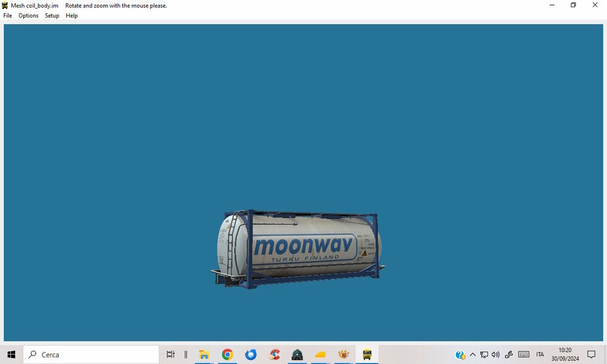Open the Windows Start menu
The width and height of the screenshot is (607, 364).
tap(11, 354)
